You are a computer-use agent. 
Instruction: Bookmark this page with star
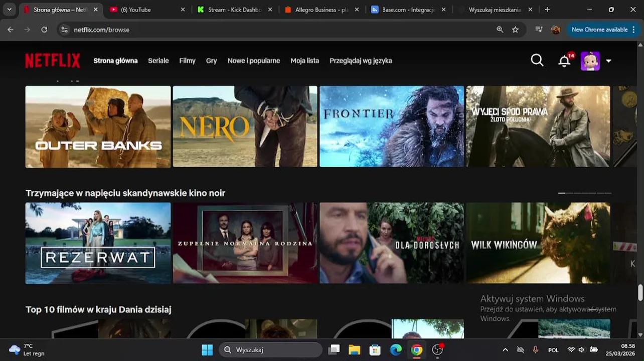(x=515, y=30)
